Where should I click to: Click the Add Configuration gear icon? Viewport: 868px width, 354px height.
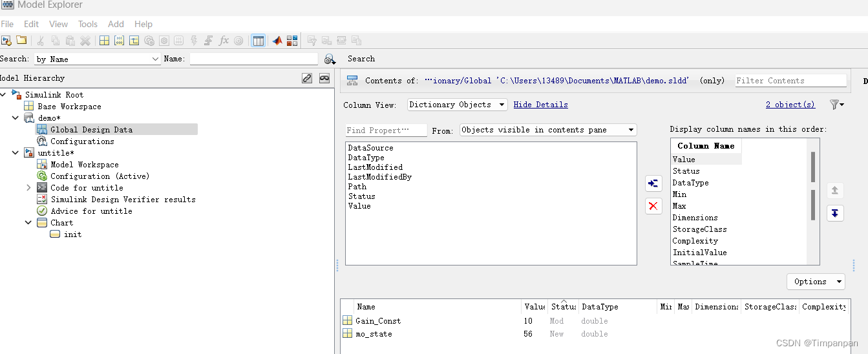[x=149, y=41]
